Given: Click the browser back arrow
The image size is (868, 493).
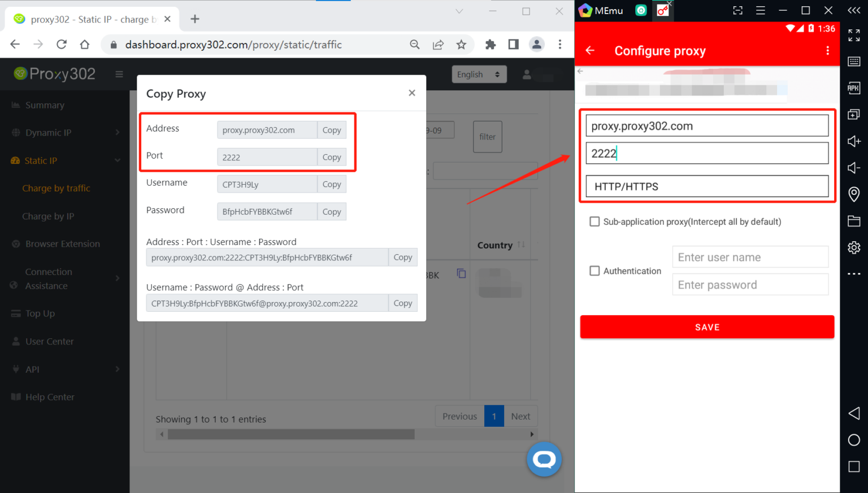Looking at the screenshot, I should pos(15,45).
